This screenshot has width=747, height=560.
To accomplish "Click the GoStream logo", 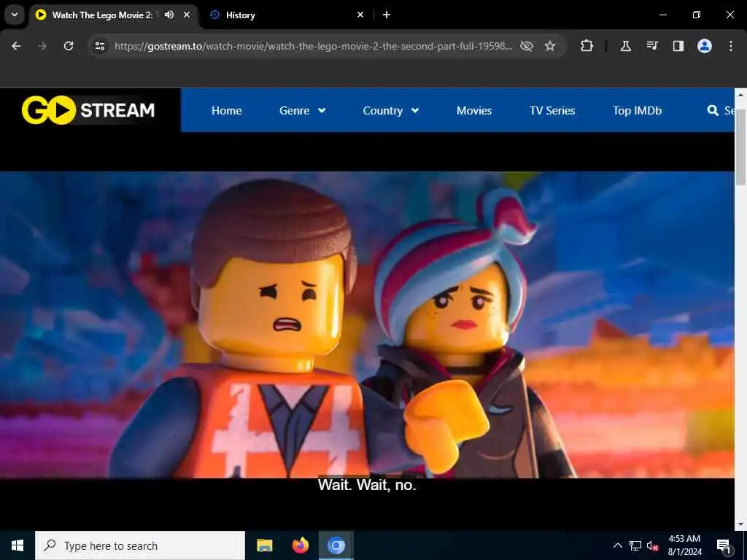I will (88, 110).
